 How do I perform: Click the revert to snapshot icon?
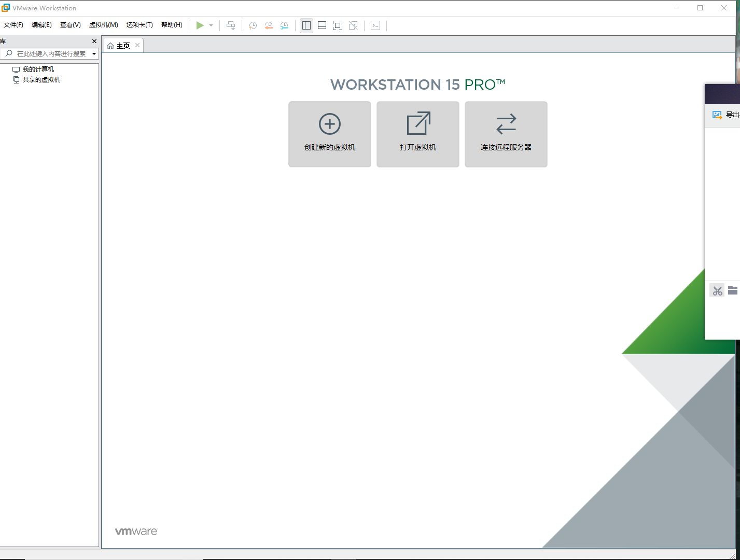[x=269, y=25]
